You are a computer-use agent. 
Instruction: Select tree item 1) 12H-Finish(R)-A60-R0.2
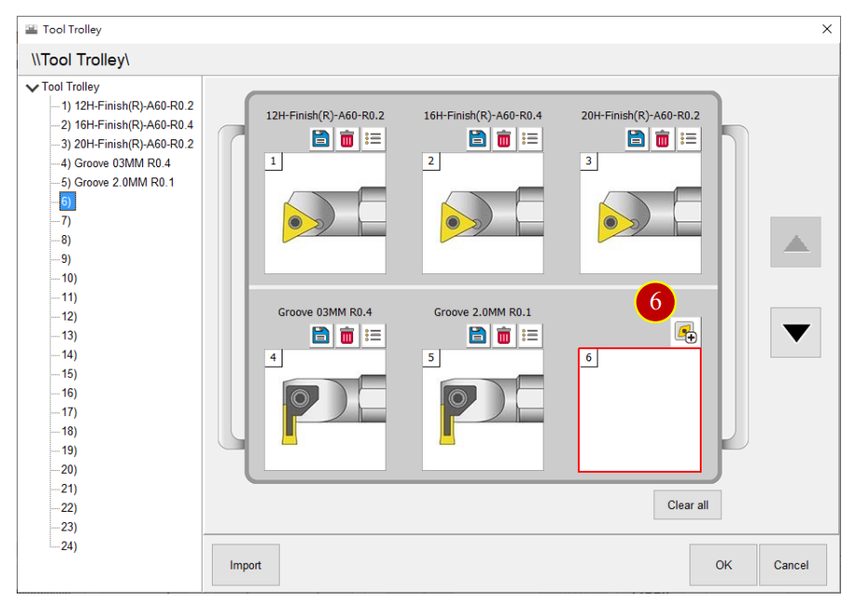pos(127,106)
